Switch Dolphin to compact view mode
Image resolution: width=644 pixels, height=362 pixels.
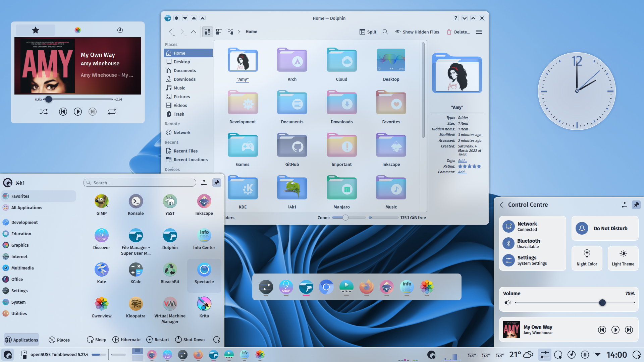click(219, 32)
